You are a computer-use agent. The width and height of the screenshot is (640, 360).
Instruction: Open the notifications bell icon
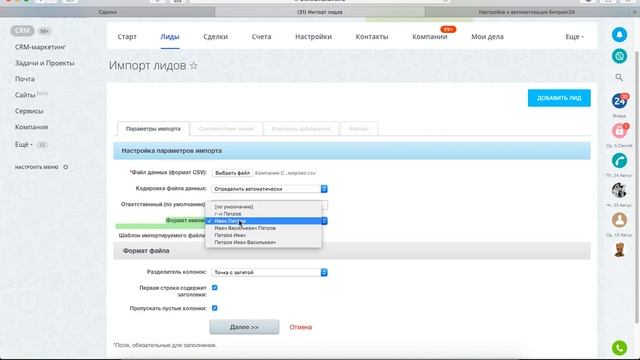(619, 35)
